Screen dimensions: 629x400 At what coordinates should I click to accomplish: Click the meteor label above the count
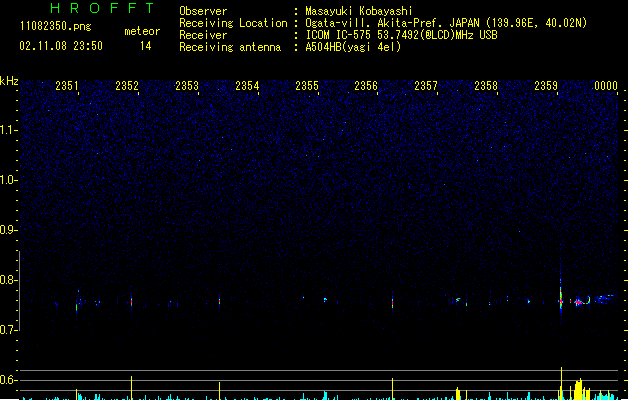142,31
